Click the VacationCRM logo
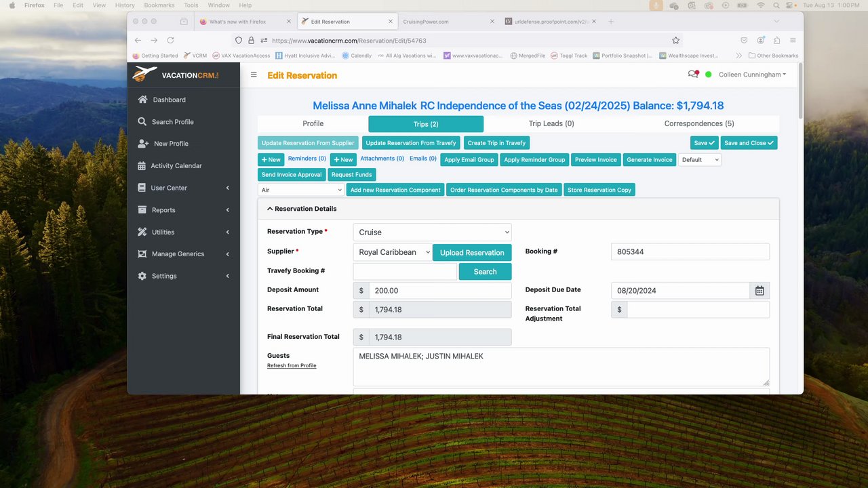Viewport: 868px width, 488px height. click(176, 75)
